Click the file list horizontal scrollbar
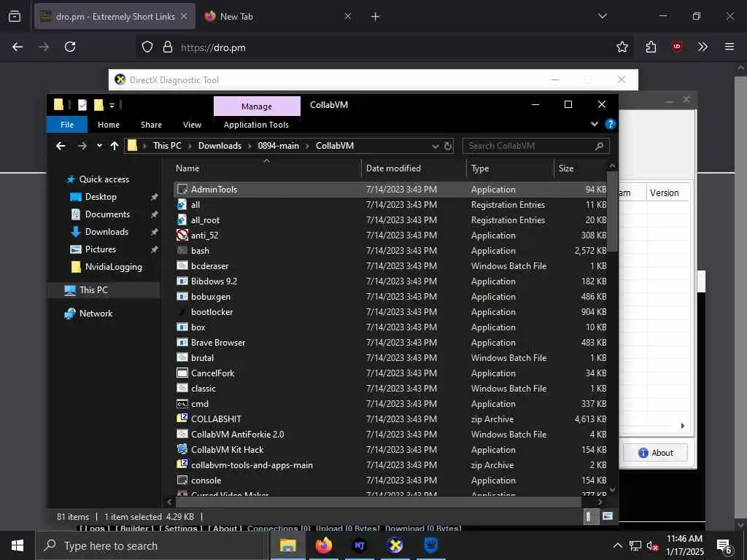 point(379,502)
